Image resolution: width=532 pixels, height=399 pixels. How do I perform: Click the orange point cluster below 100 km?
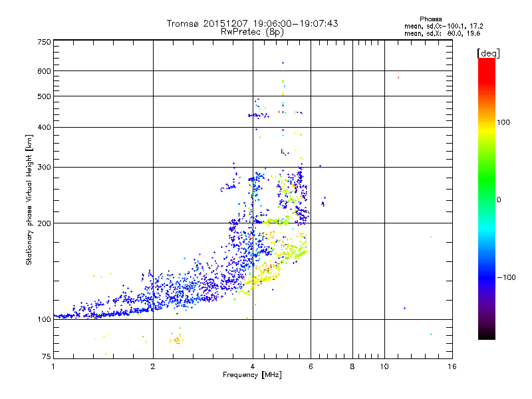[176, 340]
